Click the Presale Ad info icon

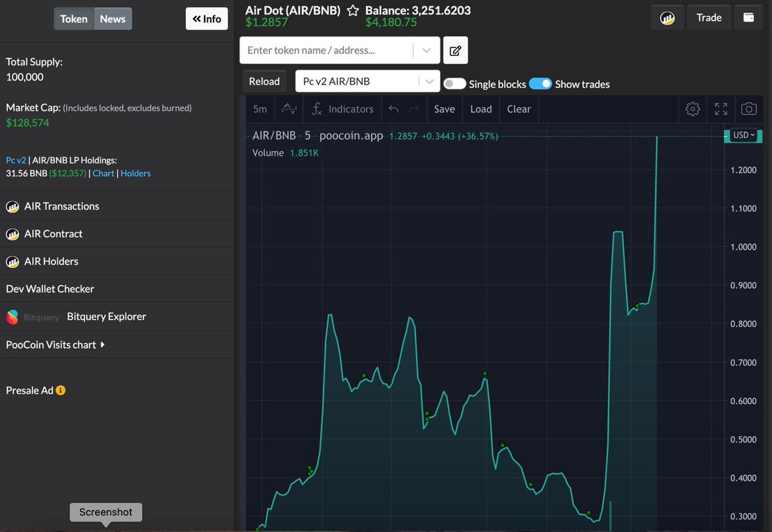point(60,390)
